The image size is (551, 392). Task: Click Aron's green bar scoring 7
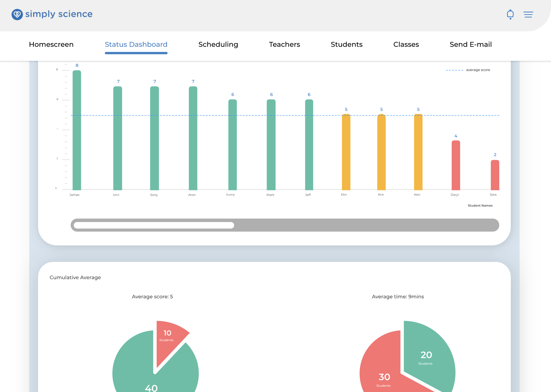[x=193, y=138]
